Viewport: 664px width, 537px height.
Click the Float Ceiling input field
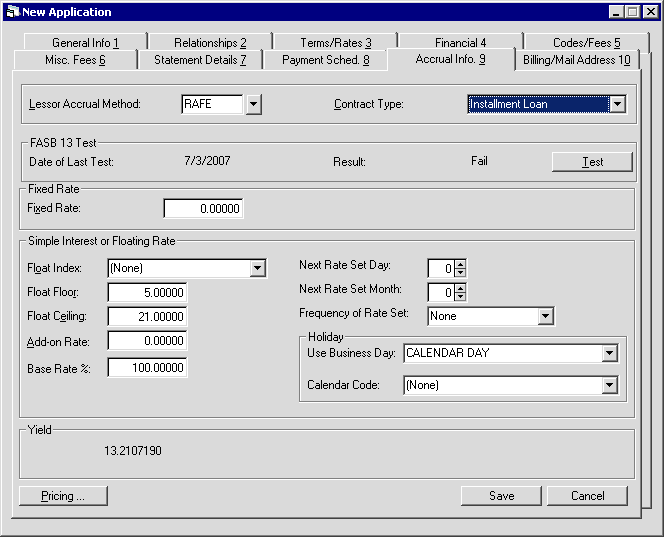point(147,316)
